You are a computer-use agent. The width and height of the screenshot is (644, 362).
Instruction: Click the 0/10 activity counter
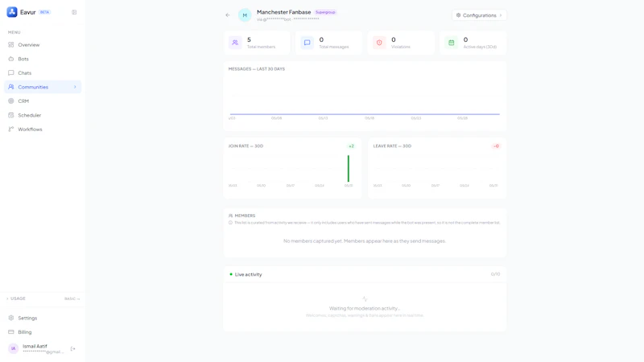click(495, 274)
